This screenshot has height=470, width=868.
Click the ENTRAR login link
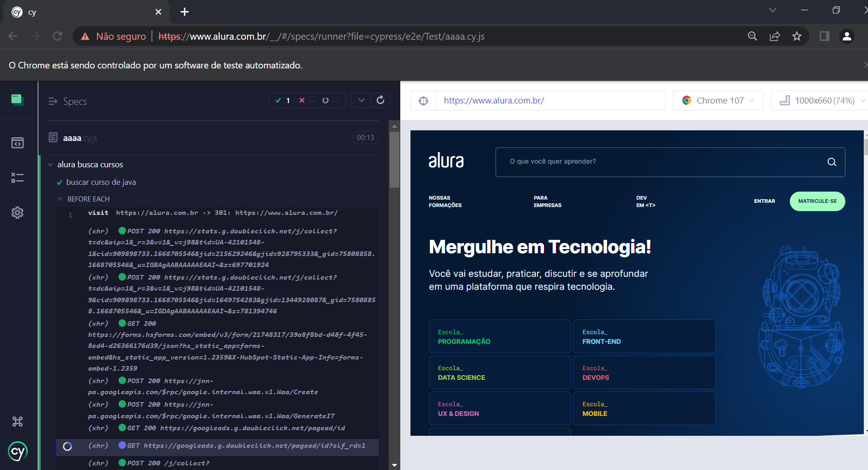tap(765, 201)
